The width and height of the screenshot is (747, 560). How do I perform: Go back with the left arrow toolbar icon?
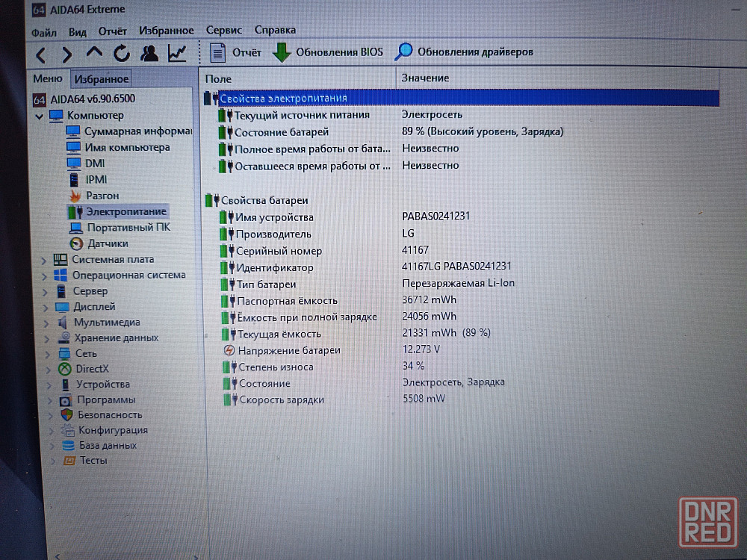[41, 55]
